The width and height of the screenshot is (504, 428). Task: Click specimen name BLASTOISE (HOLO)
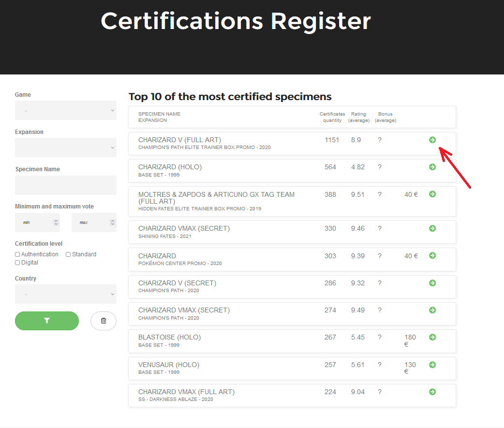coord(169,337)
